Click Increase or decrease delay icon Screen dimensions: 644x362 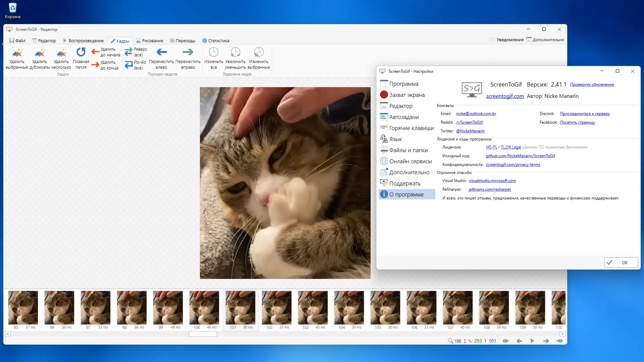point(235,52)
